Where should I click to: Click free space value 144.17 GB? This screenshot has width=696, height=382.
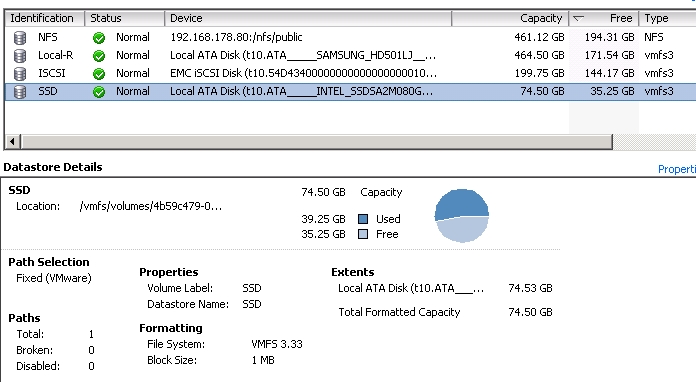pyautogui.click(x=609, y=73)
